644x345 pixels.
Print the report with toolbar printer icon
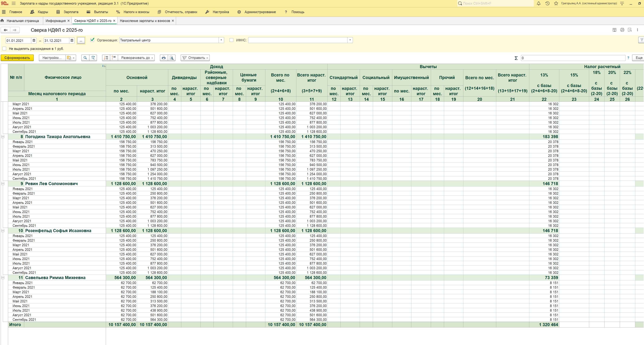click(164, 58)
